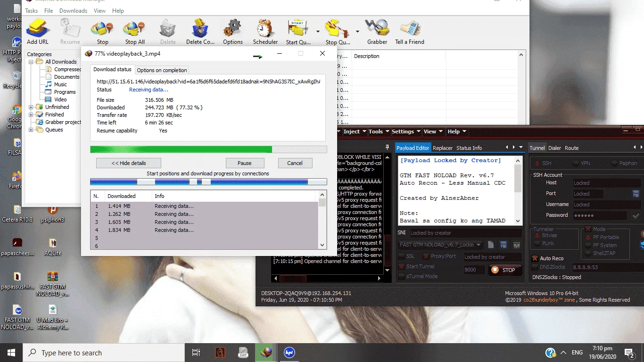This screenshot has width=644, height=362.
Task: Click the Stop Queue toolbar icon
Action: click(337, 29)
